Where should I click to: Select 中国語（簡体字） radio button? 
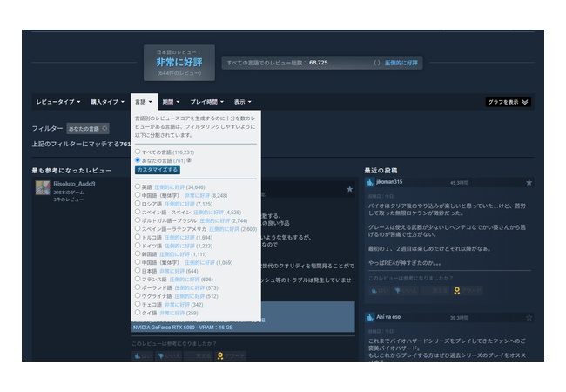[x=138, y=195]
